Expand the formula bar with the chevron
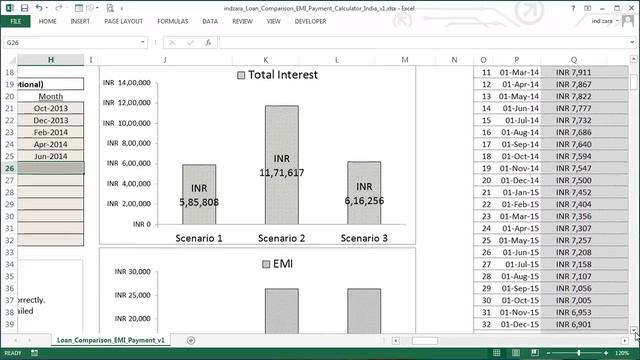 (x=632, y=42)
